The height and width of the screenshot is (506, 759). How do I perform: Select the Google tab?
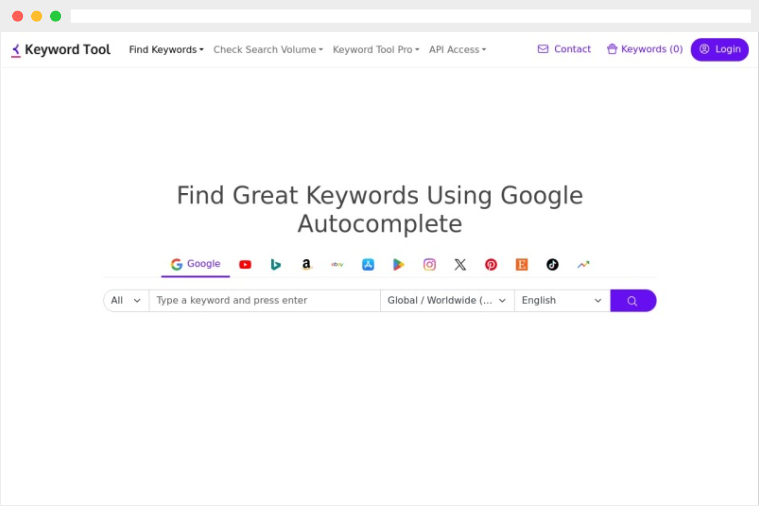[x=196, y=264]
